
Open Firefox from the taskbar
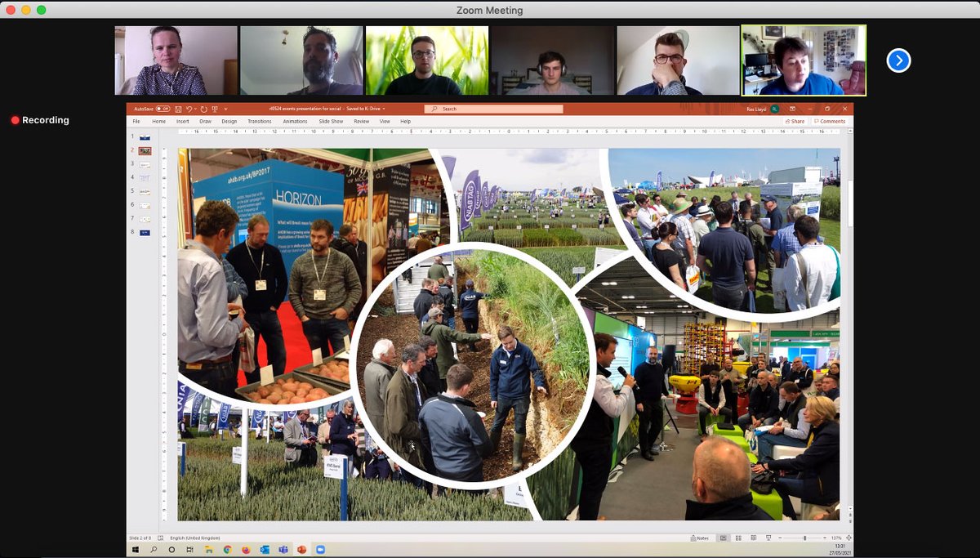click(x=246, y=550)
